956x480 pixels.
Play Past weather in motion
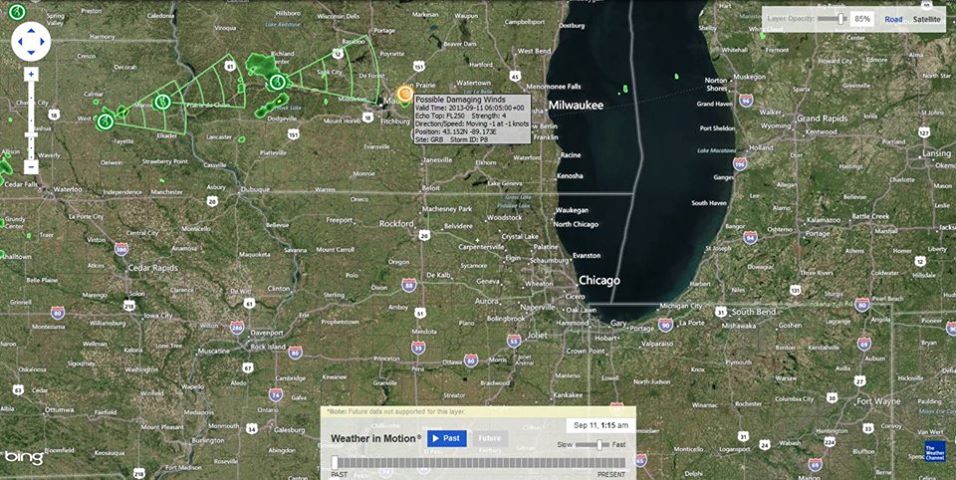(447, 438)
